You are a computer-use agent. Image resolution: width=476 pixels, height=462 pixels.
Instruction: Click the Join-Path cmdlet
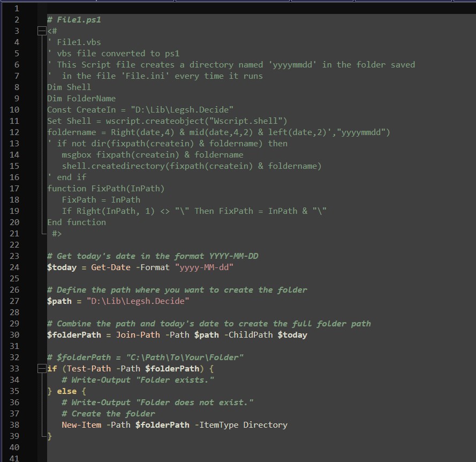coord(138,335)
